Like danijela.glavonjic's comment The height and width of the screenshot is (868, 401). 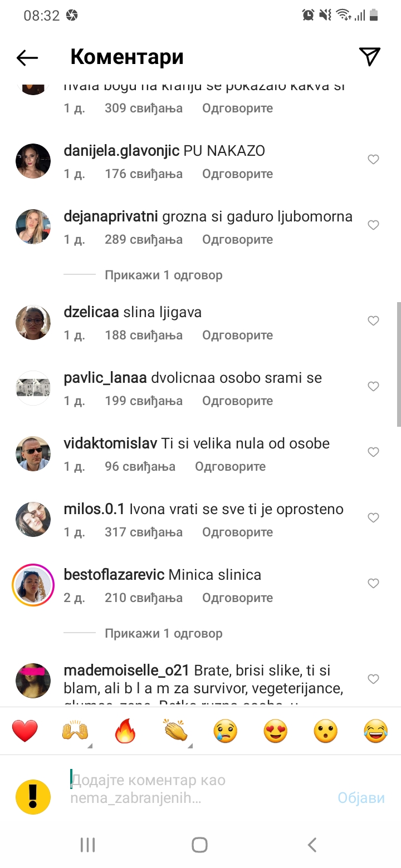tap(373, 160)
